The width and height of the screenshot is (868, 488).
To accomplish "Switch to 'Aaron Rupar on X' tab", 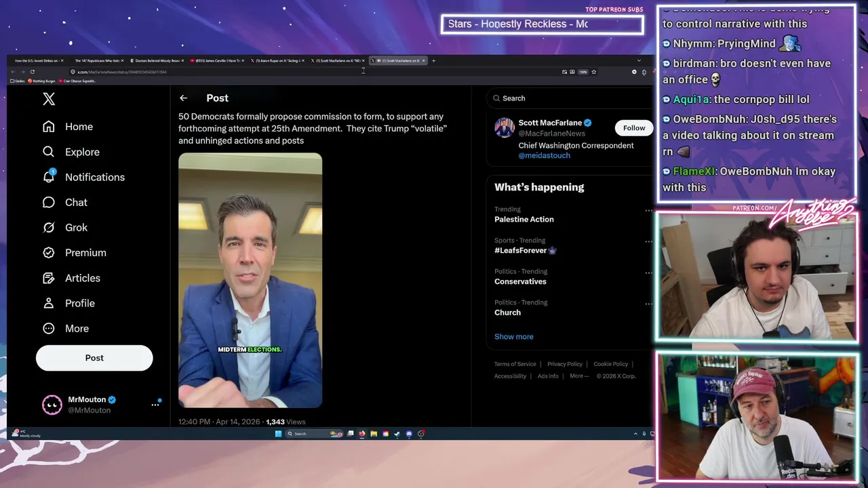I will [278, 60].
